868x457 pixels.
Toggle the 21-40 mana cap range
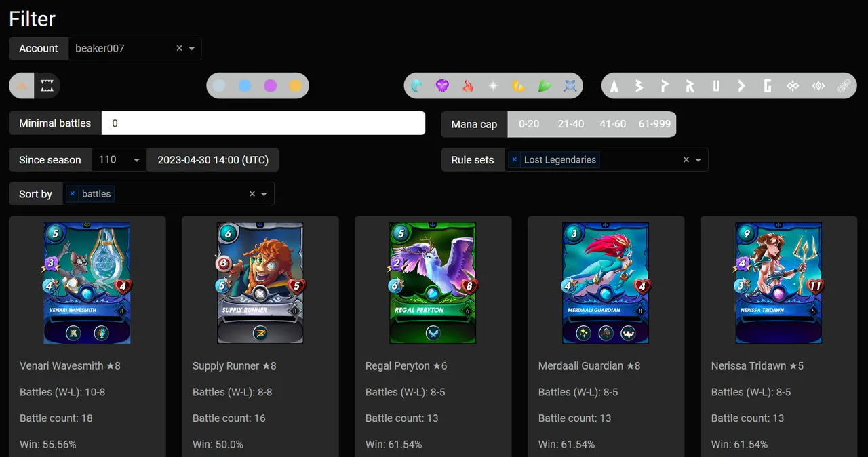point(571,124)
